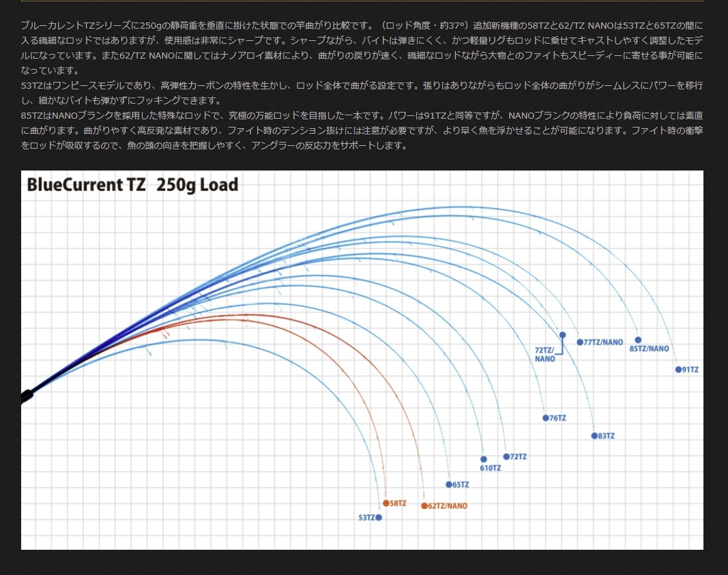Click the blue dot beside 76TZ
Screen dimensions: 728x575
[x=546, y=417]
